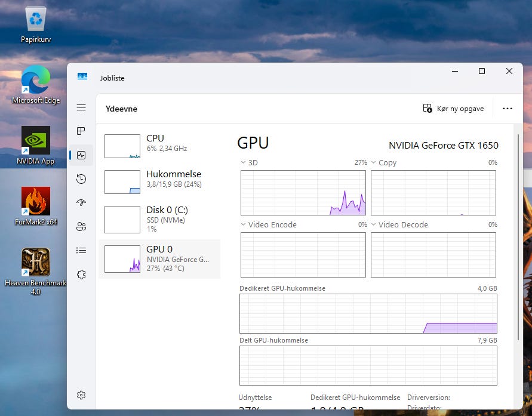Click the Disk 0 mini graph thumbnail
532x416 pixels.
click(x=122, y=220)
